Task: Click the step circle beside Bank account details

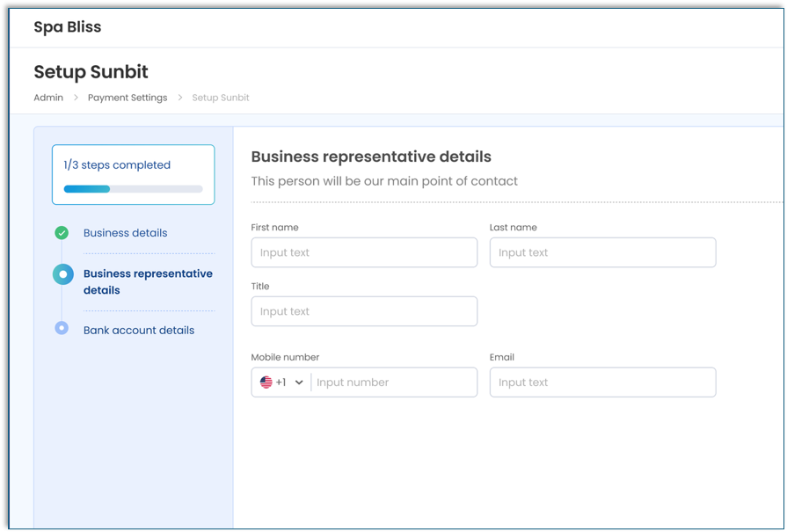Action: tap(62, 328)
